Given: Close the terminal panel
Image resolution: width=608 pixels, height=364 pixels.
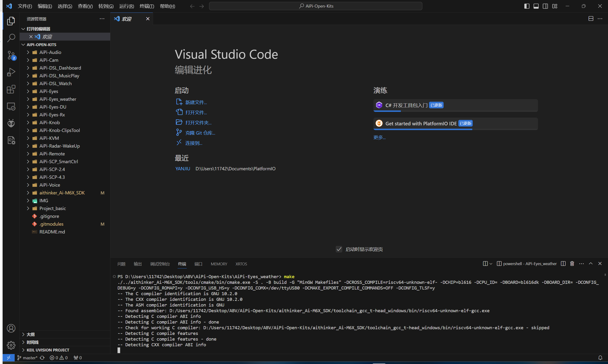Looking at the screenshot, I should 600,263.
